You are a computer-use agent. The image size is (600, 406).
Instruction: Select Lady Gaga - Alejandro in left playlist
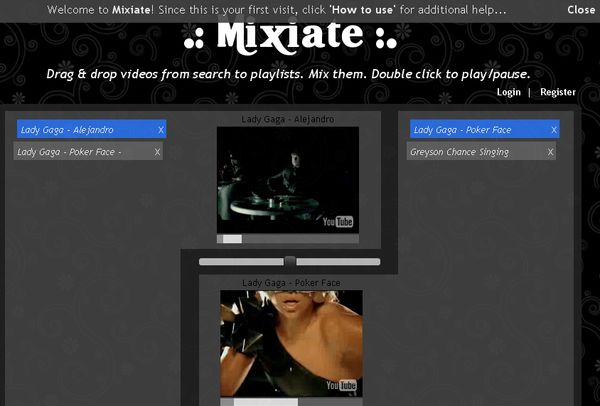click(x=91, y=130)
